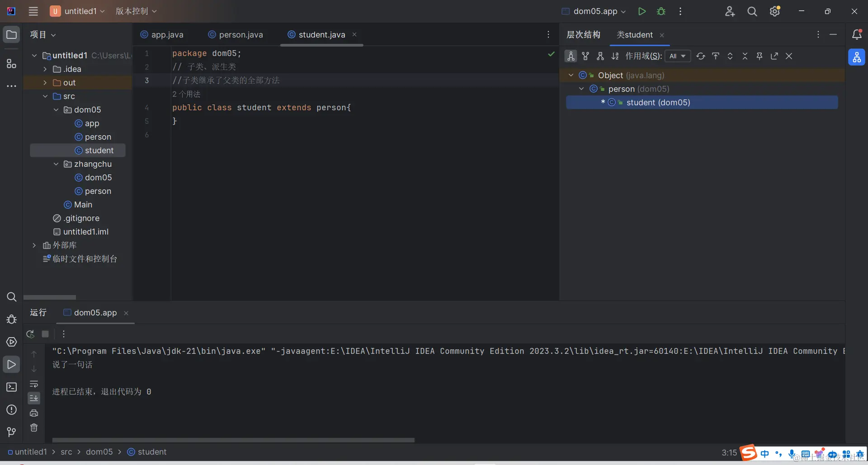This screenshot has width=868, height=465.
Task: Start debugging with the bug icon
Action: [x=661, y=11]
